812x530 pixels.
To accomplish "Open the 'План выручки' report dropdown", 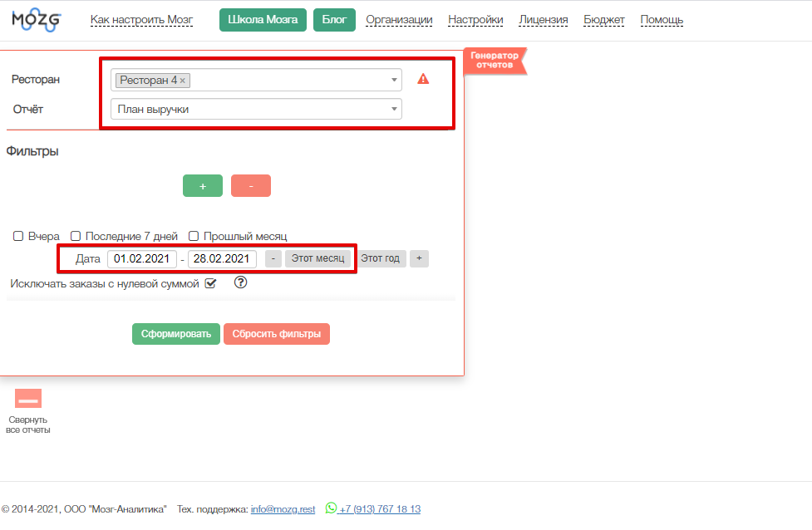I will click(256, 109).
